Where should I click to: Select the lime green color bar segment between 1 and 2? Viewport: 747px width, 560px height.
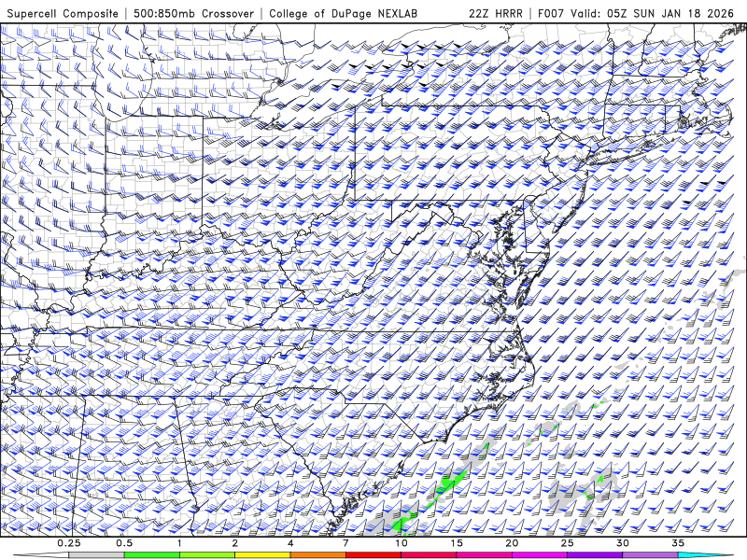[x=207, y=555]
